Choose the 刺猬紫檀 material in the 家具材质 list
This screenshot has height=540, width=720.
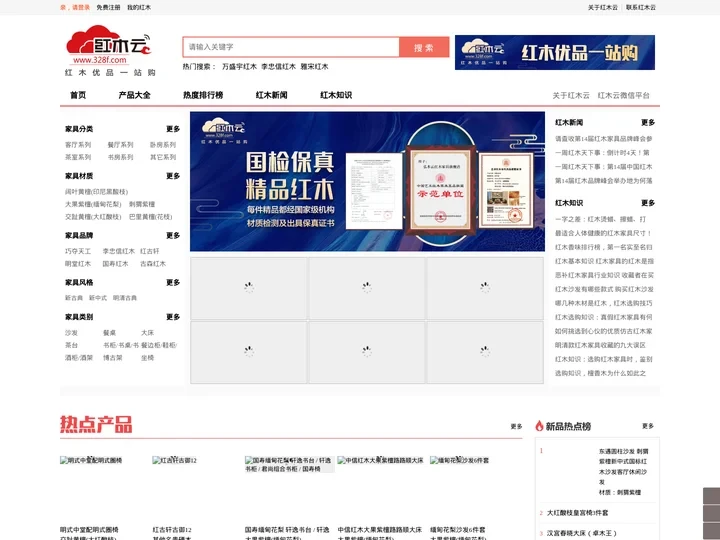tap(142, 204)
